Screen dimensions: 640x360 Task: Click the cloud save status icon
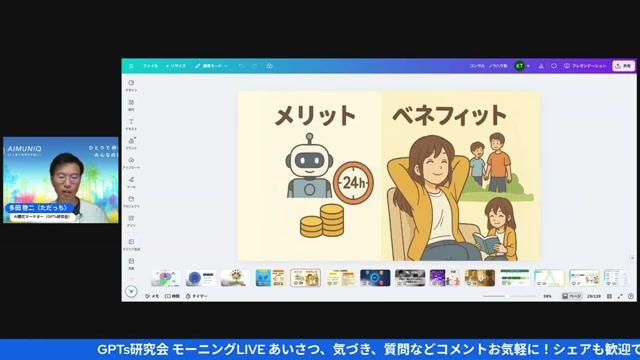[x=269, y=66]
